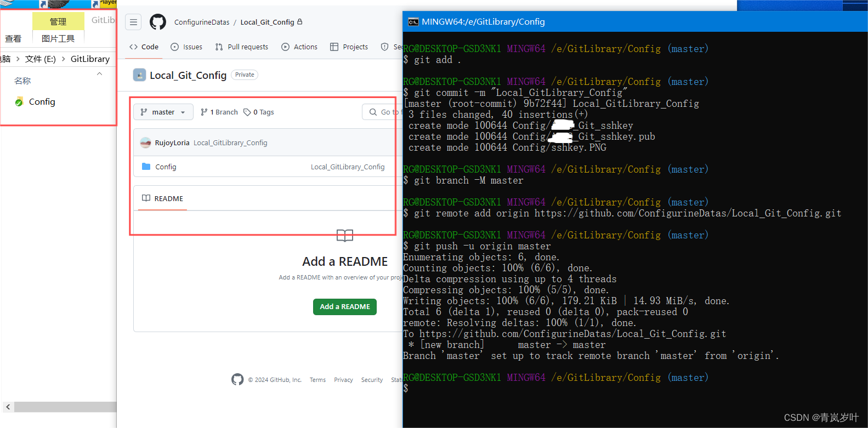Sort by the 名称 column header
Screen dimensions: 868x428
(22, 81)
